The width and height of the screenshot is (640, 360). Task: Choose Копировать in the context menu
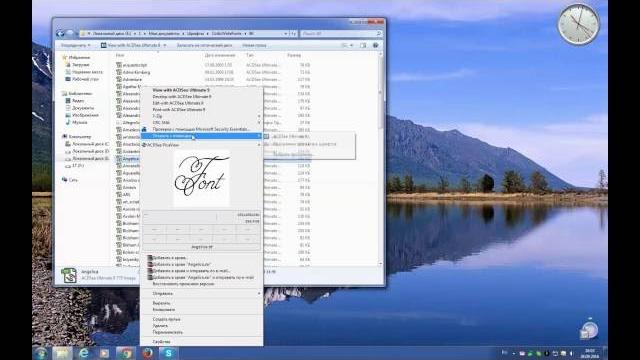click(201, 310)
